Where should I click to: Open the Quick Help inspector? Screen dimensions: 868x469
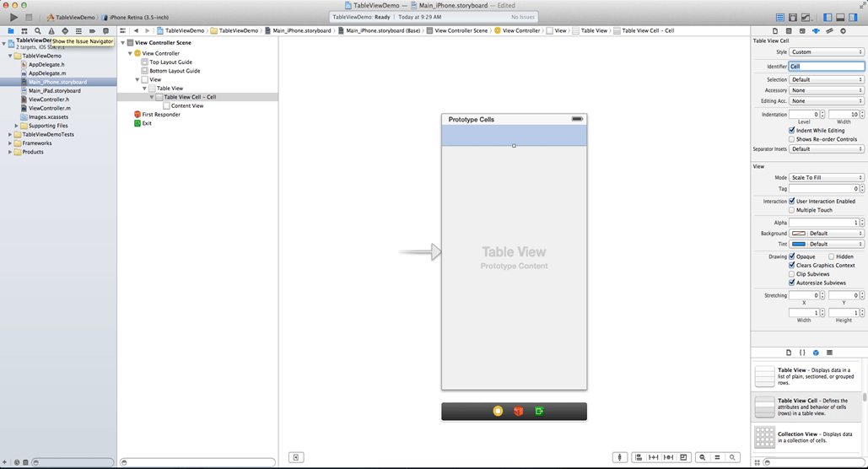[789, 31]
